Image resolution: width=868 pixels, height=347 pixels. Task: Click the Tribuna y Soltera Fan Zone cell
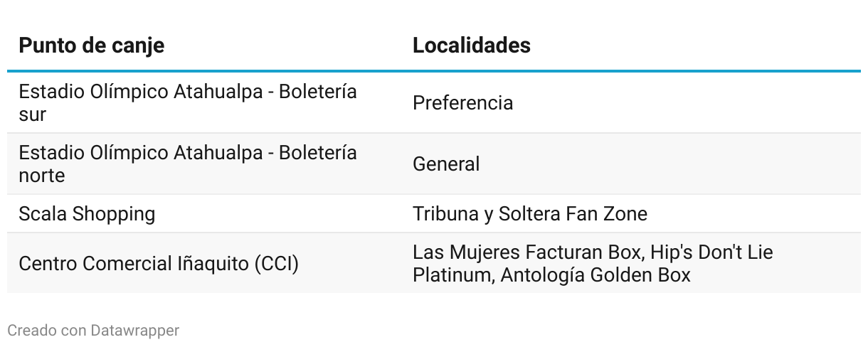tap(529, 214)
